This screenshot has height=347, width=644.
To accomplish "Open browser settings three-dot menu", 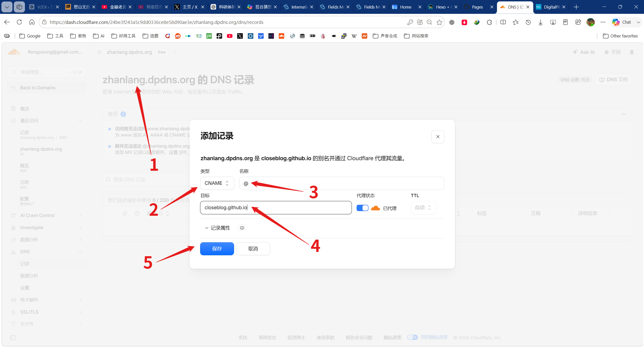I will 603,22.
